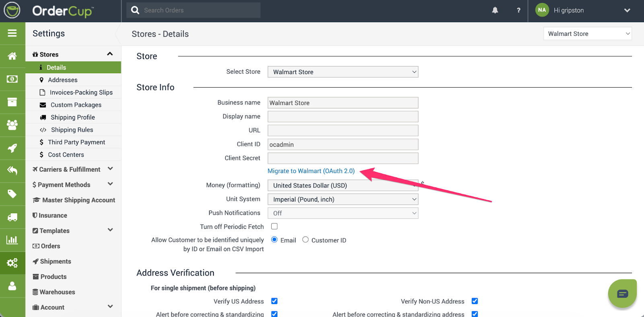Open Invoices-Packing Slips menu item
Screen dimensions: 644x317
click(73, 92)
